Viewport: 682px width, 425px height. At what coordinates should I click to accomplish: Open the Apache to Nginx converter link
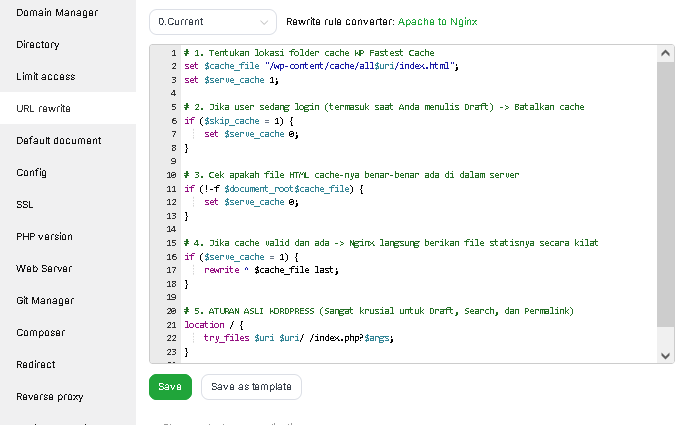point(438,22)
